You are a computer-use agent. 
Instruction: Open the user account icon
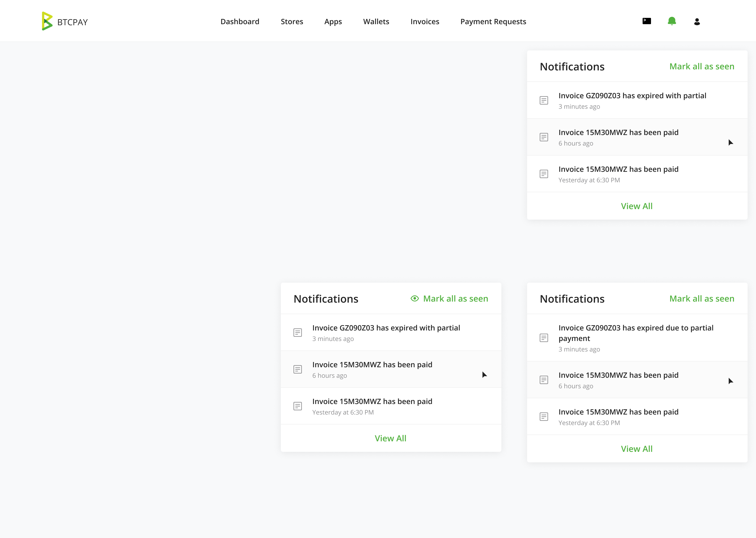697,22
